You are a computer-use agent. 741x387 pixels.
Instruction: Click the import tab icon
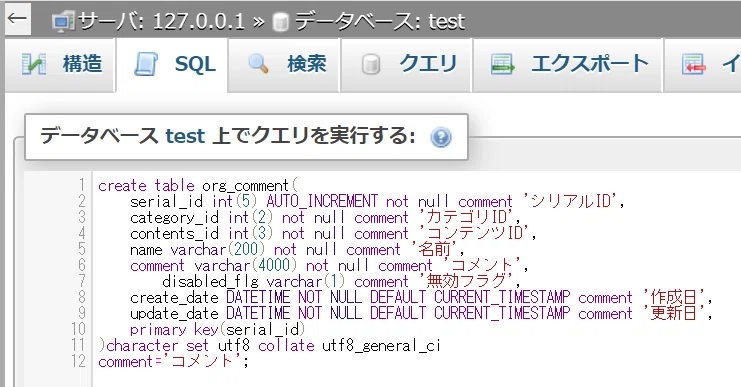coord(694,64)
